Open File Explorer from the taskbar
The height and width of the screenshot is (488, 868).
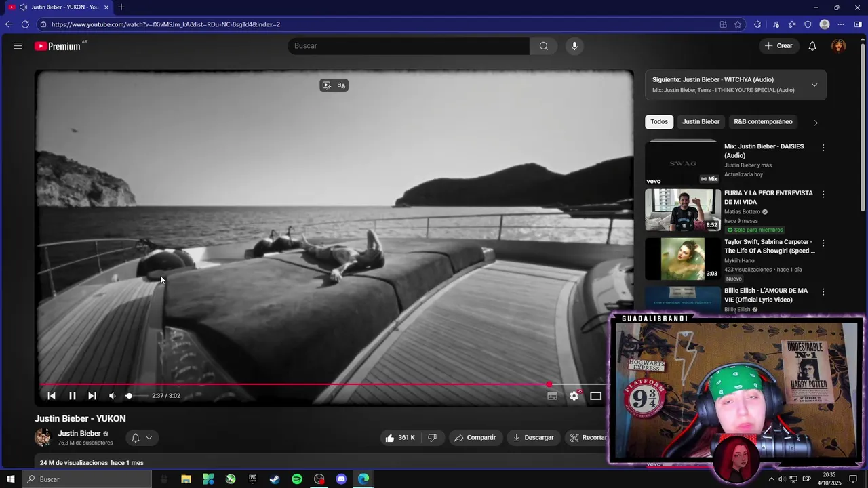coord(186,479)
